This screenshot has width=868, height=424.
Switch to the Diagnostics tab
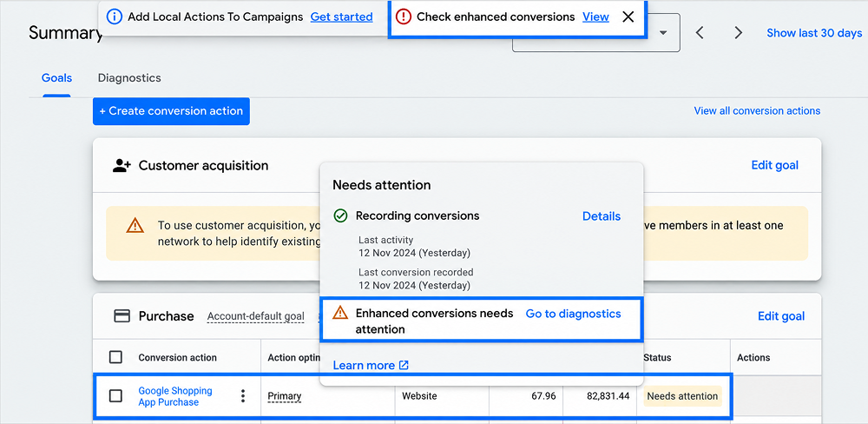click(129, 78)
